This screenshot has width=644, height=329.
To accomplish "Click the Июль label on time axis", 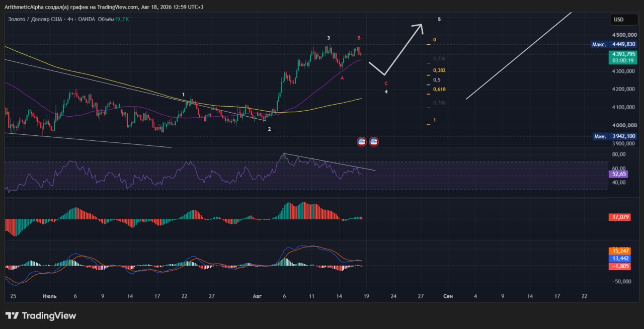I will point(49,296).
